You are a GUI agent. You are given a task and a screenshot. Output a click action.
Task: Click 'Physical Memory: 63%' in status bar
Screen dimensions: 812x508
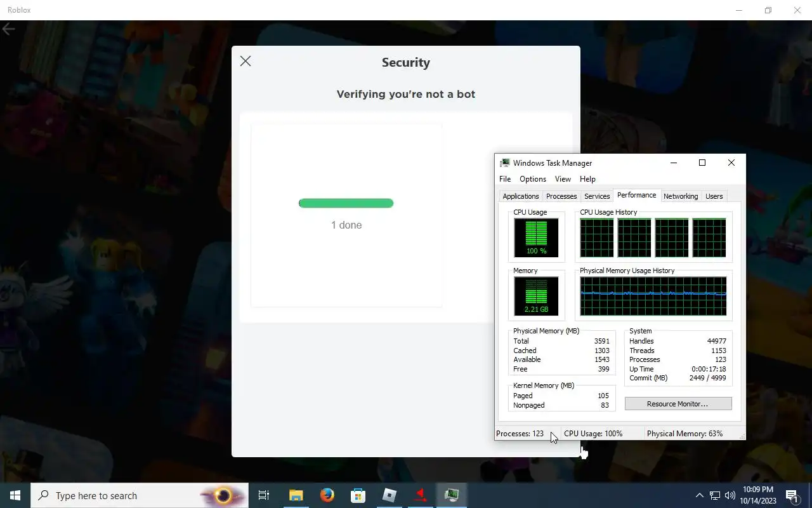pos(684,434)
